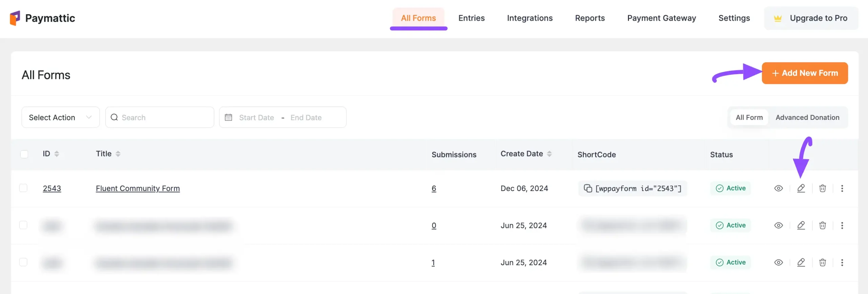Open the Payment Gateway menu item
This screenshot has height=294, width=868.
point(661,18)
